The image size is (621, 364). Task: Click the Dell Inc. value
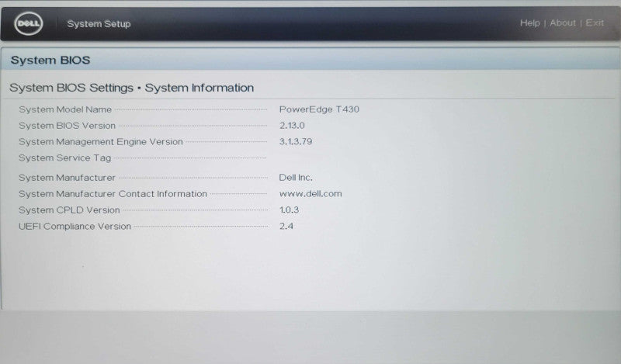click(x=296, y=178)
